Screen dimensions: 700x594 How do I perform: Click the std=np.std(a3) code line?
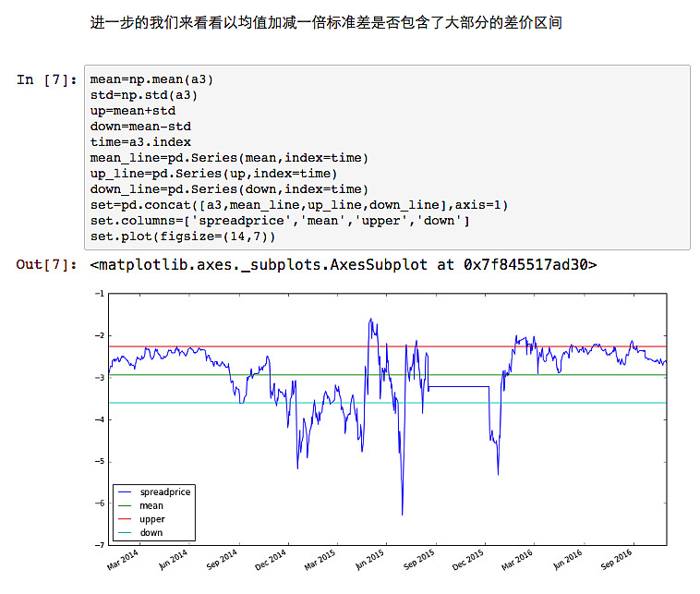point(144,95)
